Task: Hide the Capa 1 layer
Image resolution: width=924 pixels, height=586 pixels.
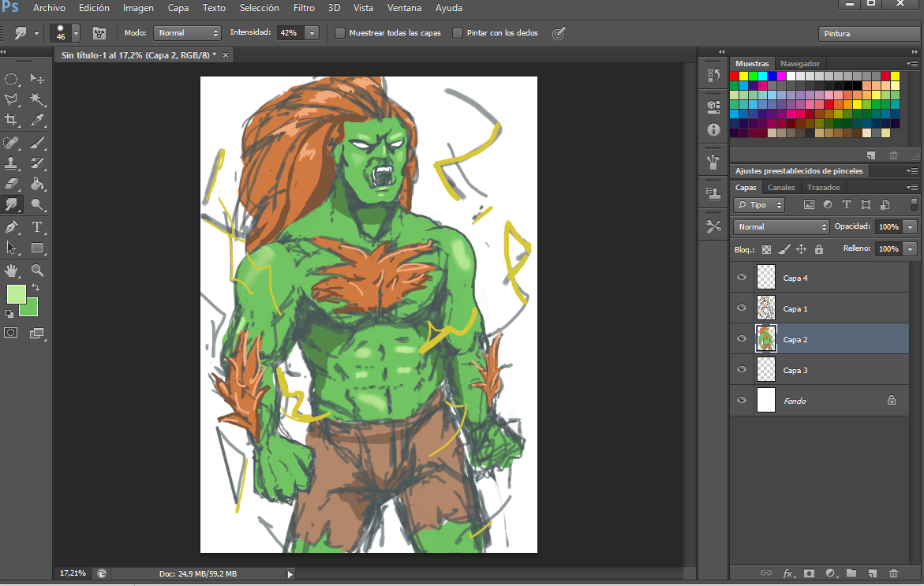Action: (x=742, y=308)
